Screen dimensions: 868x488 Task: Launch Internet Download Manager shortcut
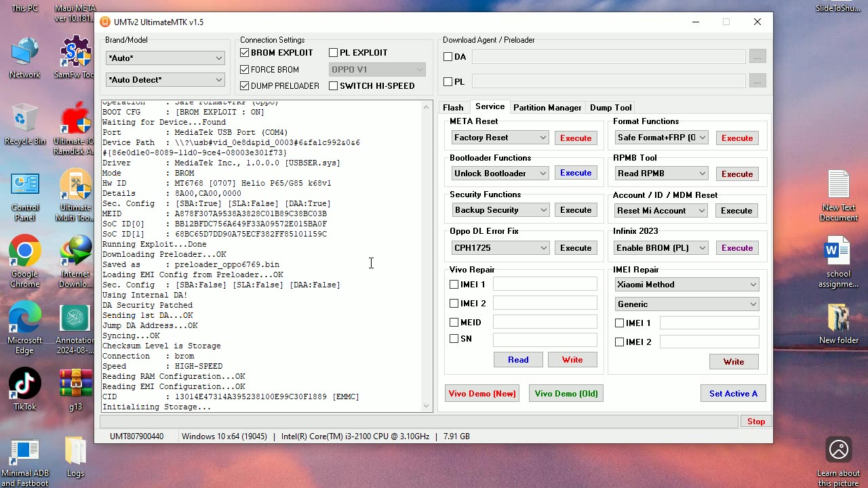click(75, 261)
